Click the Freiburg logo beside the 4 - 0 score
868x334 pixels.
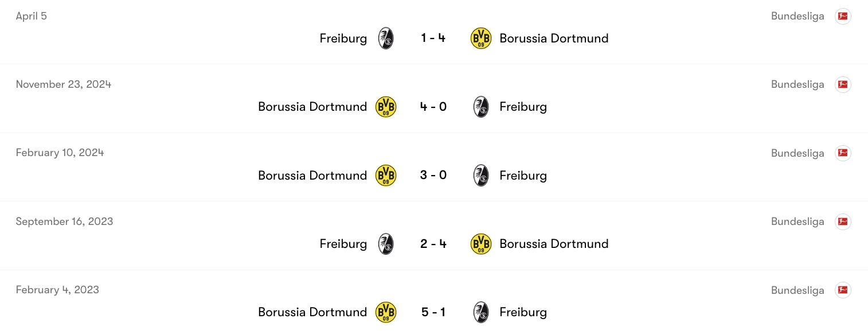click(x=481, y=107)
